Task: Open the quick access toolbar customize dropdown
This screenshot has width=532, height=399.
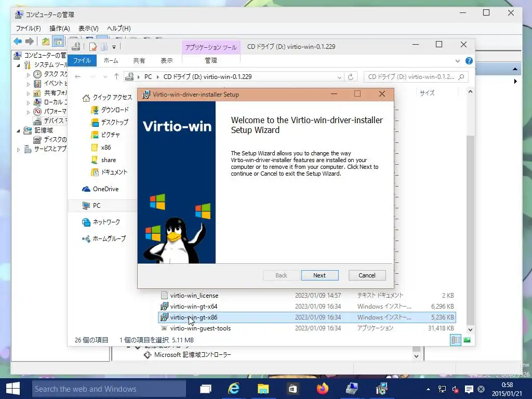Action: pyautogui.click(x=114, y=47)
